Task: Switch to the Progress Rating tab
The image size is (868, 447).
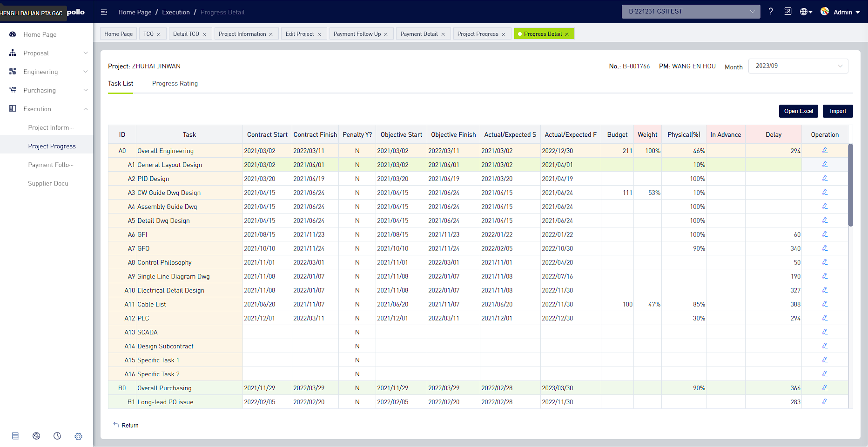Action: coord(175,83)
